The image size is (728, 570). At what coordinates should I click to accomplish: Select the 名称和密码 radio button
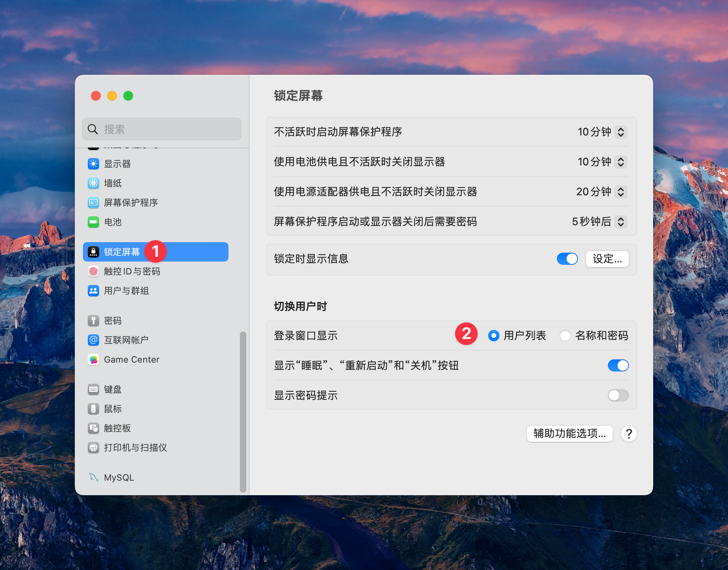565,336
